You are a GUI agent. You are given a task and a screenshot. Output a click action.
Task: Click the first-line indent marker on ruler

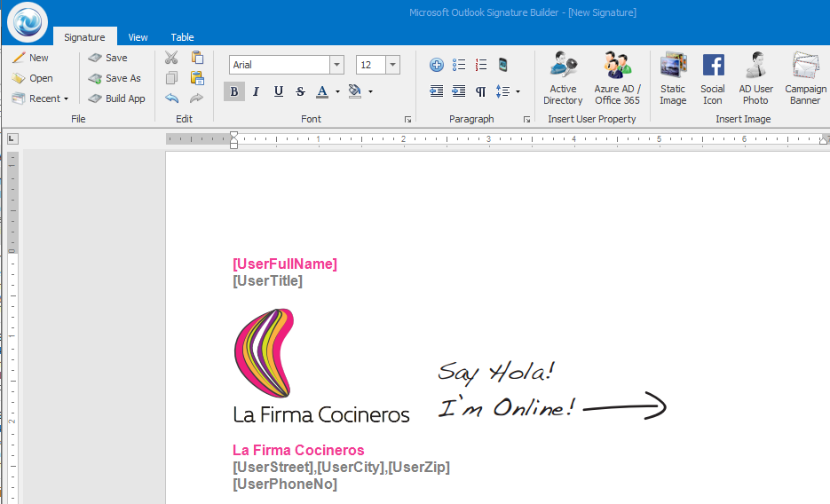click(x=234, y=136)
